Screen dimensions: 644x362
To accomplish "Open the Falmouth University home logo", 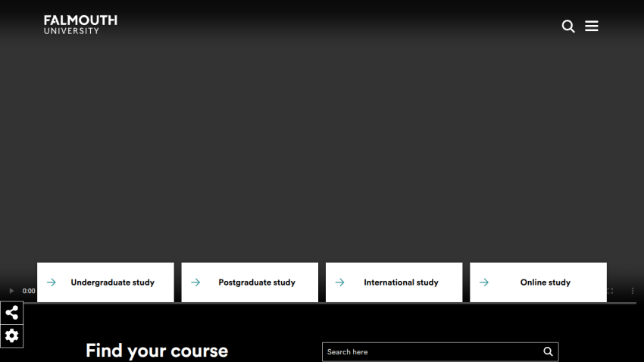I will (x=80, y=25).
